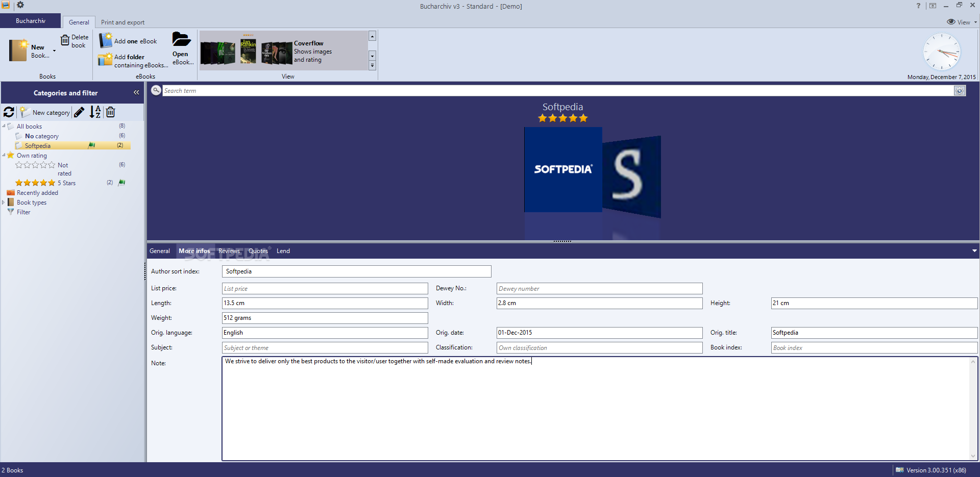Refresh the categories list
Image resolution: width=980 pixels, height=477 pixels.
click(9, 112)
